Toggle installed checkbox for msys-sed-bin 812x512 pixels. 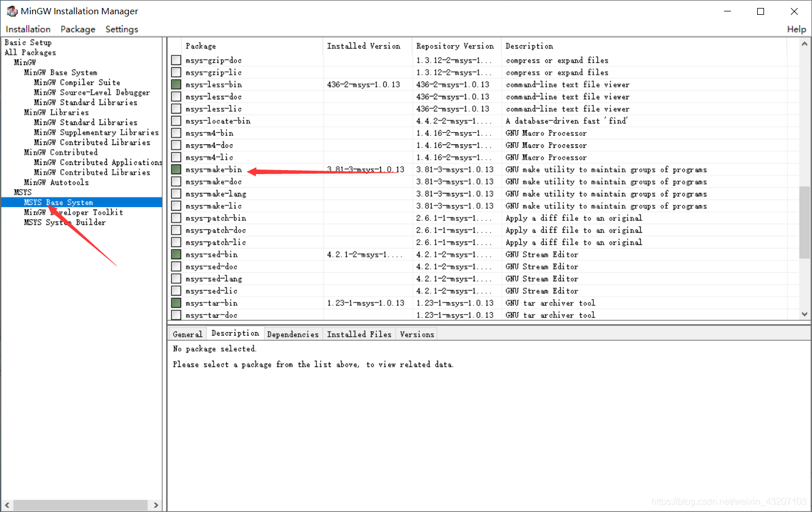coord(176,254)
